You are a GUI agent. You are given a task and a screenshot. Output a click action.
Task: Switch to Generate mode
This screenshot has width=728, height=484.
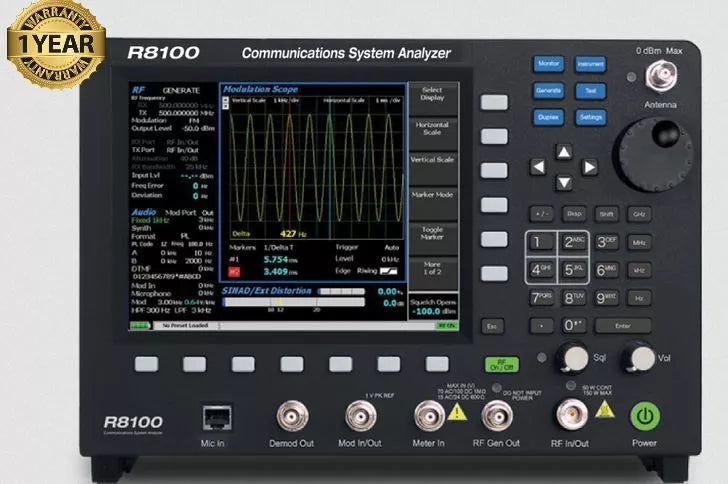click(x=548, y=91)
